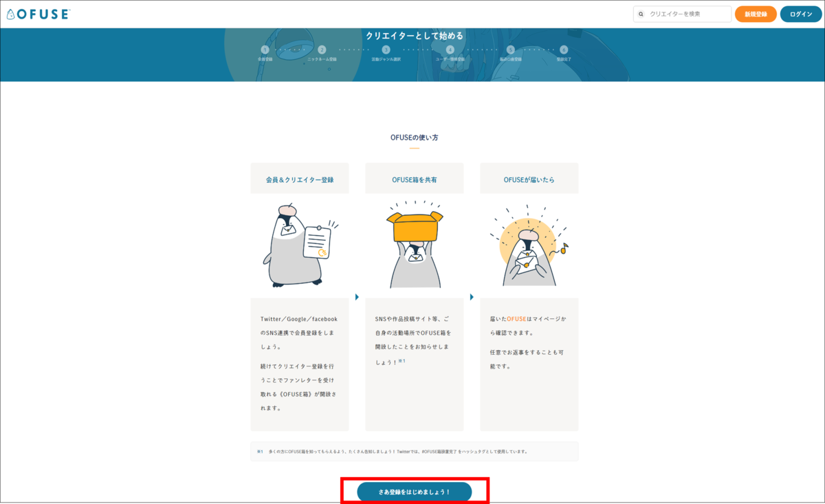Click the ※1 superscript after しましょう！
825x504 pixels.
[x=402, y=360]
